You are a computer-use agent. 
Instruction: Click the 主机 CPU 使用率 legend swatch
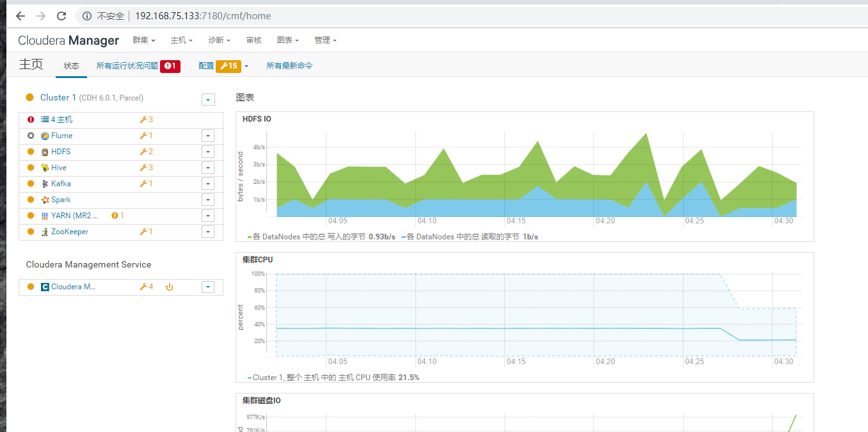point(250,378)
